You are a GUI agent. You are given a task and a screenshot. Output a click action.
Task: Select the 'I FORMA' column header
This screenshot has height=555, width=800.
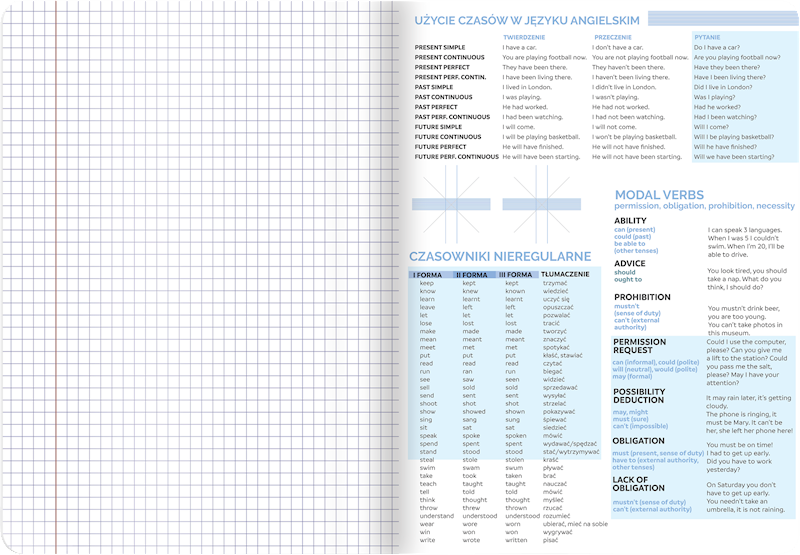point(428,275)
